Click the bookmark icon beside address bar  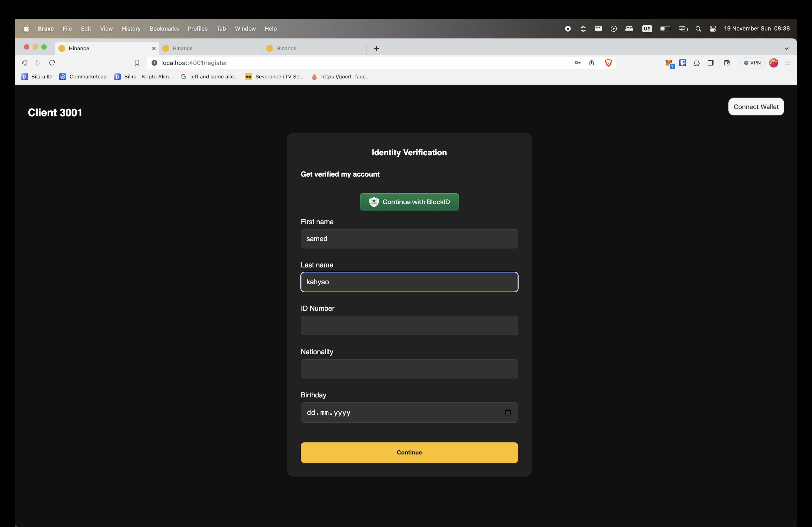click(137, 63)
